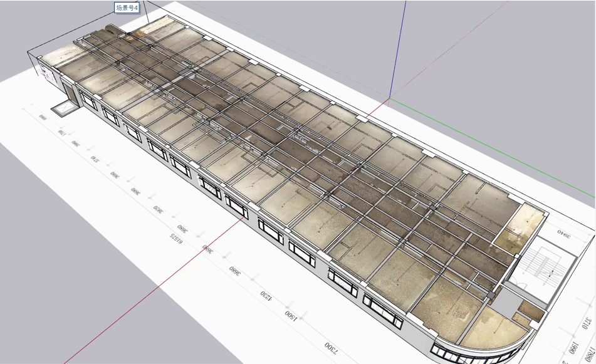
Task: Select the 1990 dimension label
Action: pyautogui.click(x=573, y=348)
